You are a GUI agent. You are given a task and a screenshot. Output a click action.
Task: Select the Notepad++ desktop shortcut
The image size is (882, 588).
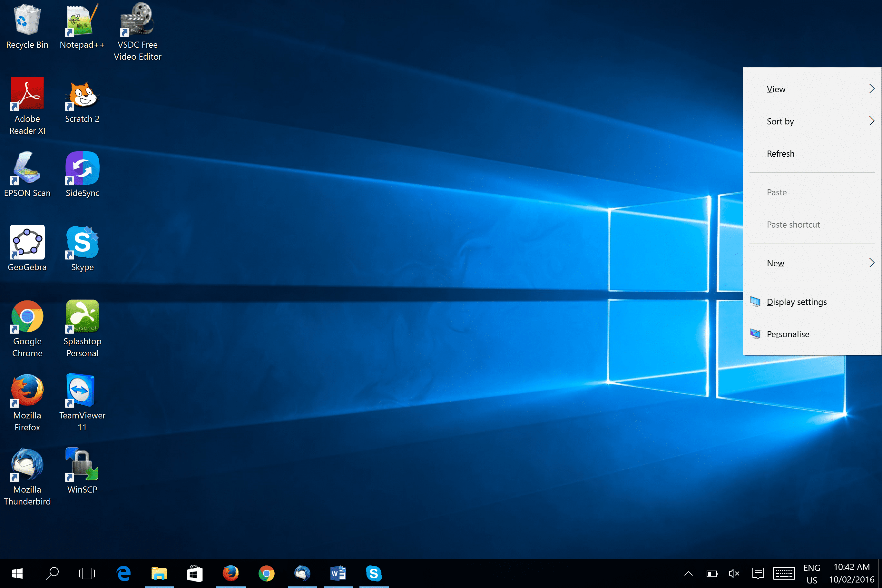82,26
